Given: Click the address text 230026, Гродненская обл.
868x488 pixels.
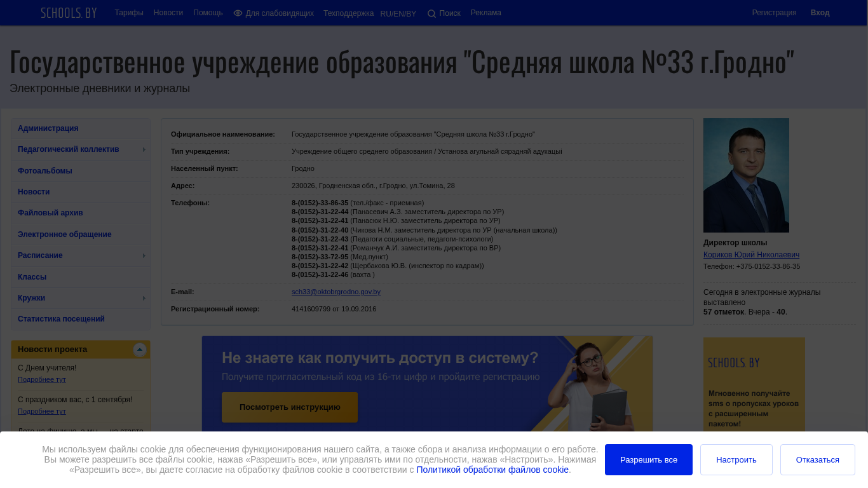Looking at the screenshot, I should 373,186.
